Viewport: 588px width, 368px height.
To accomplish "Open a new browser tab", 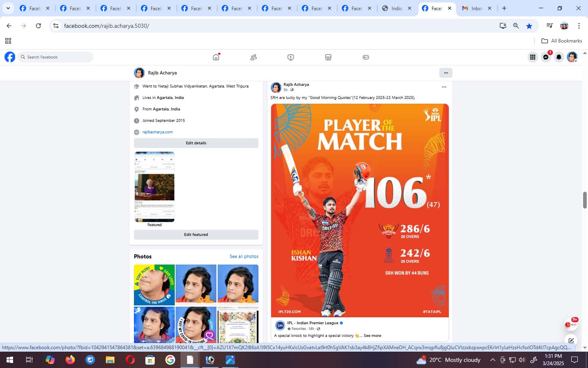I will [x=504, y=8].
